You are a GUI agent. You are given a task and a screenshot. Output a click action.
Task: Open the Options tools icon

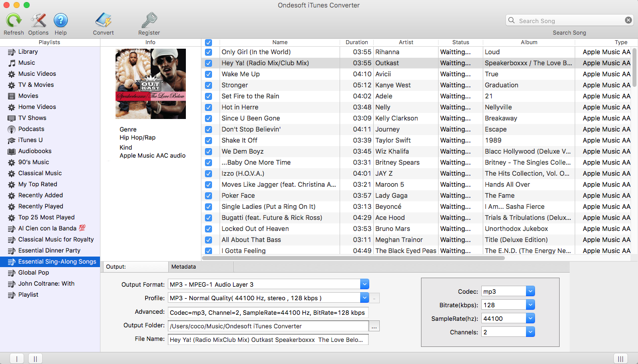coord(38,21)
